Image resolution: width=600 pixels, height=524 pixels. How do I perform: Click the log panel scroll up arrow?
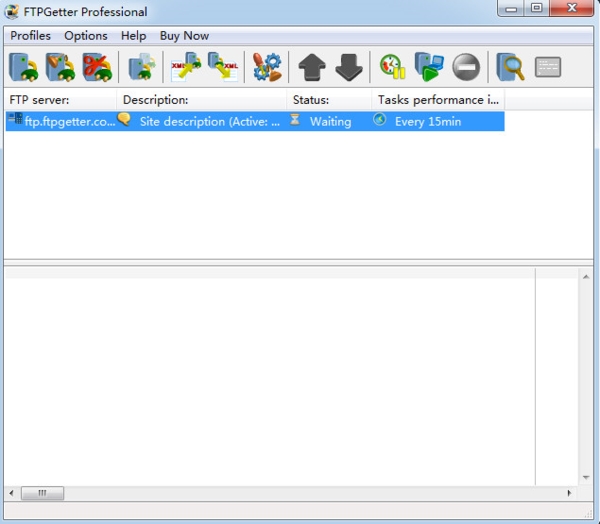coord(586,276)
